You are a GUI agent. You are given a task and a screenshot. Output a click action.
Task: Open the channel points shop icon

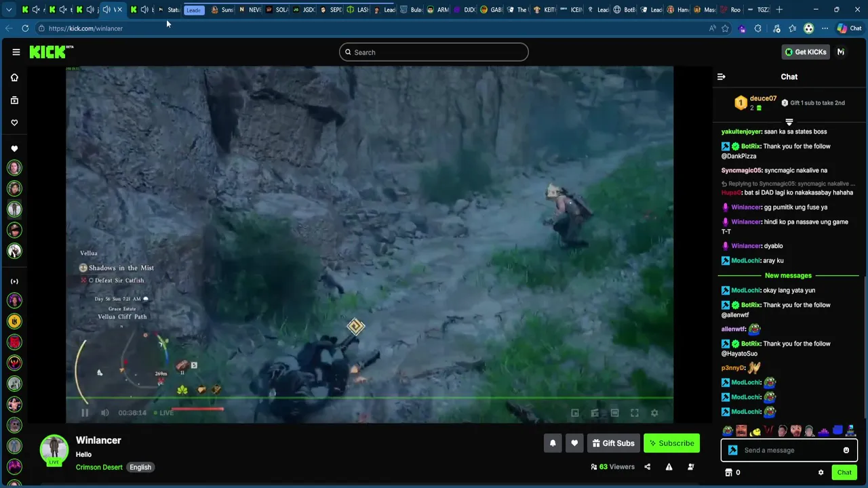click(x=729, y=472)
